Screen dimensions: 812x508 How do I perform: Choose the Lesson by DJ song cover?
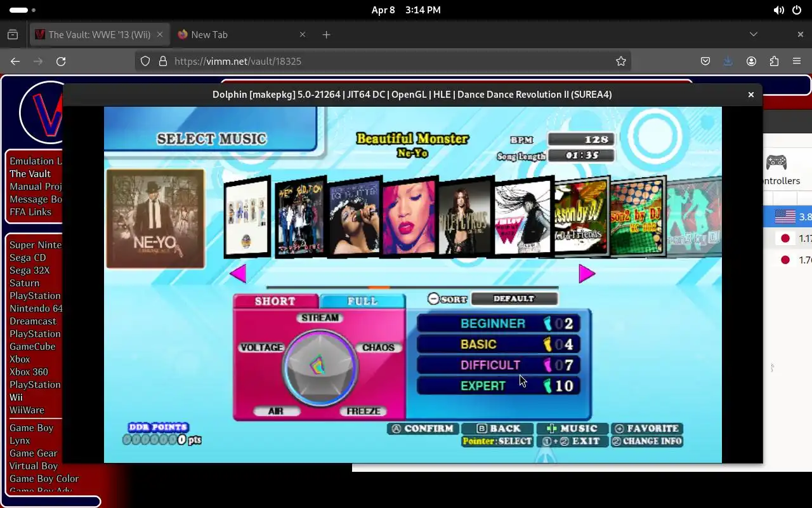click(x=582, y=217)
